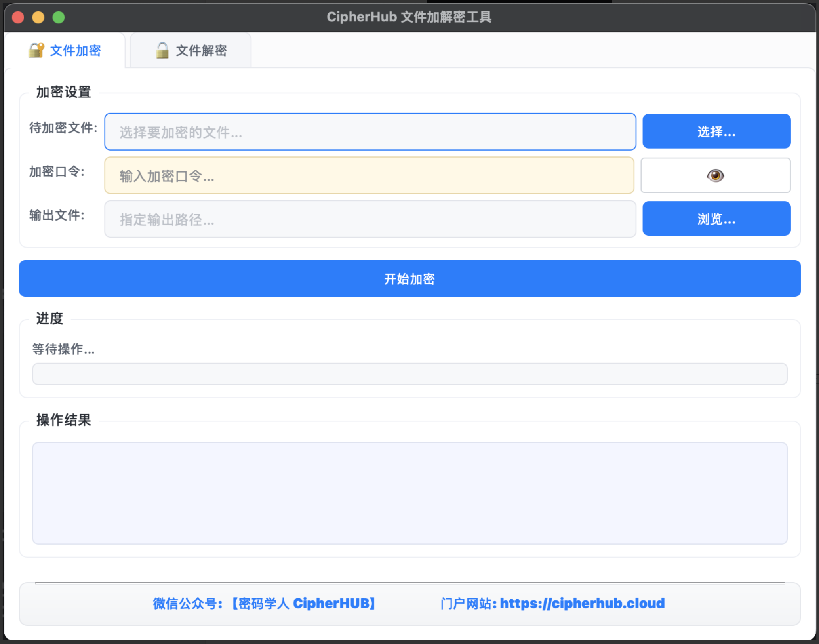Screen dimensions: 819x644
Task: Click the 指定输出路径 output path field
Action: [370, 219]
